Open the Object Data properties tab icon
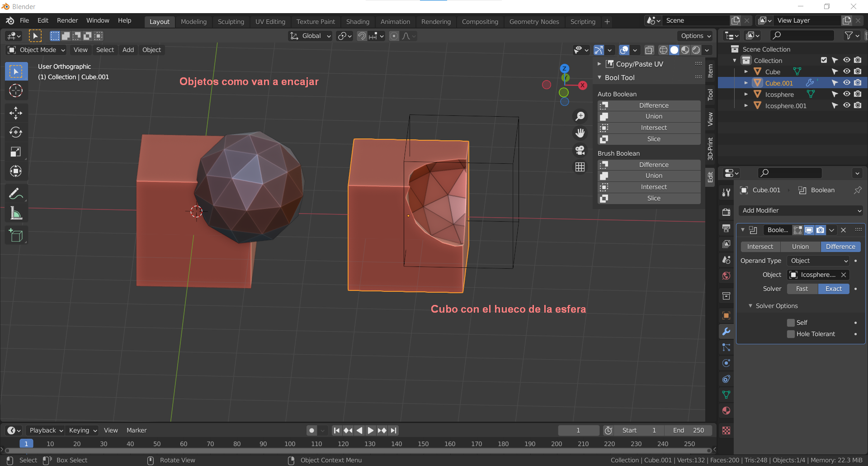The height and width of the screenshot is (466, 868). point(726,395)
